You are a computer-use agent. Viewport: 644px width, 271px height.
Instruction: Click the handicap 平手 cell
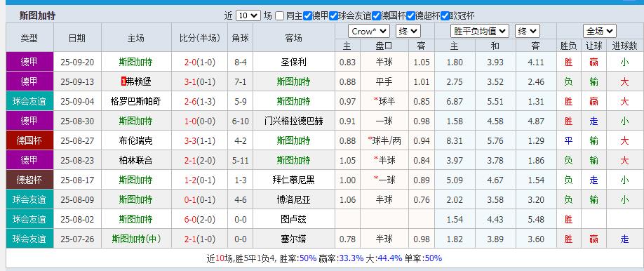point(384,82)
